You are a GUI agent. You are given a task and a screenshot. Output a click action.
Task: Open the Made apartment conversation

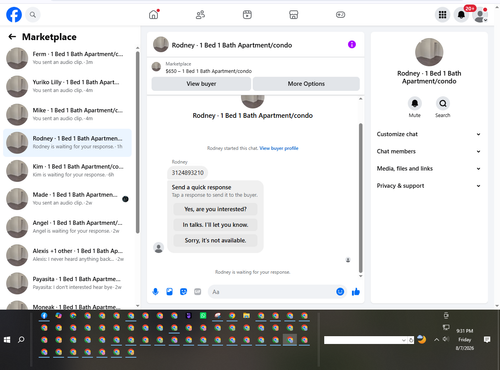[x=67, y=199]
